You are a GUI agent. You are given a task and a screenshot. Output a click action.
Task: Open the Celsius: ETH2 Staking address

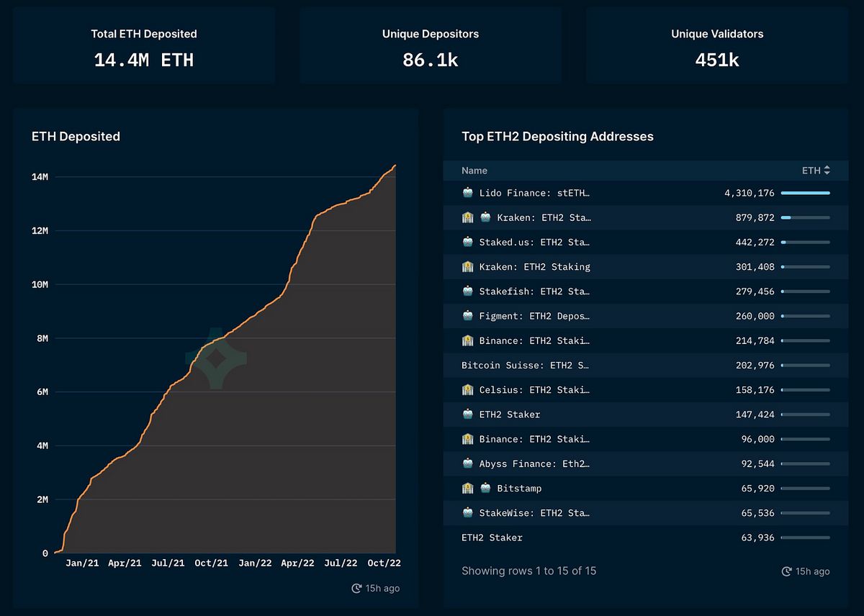tap(534, 389)
